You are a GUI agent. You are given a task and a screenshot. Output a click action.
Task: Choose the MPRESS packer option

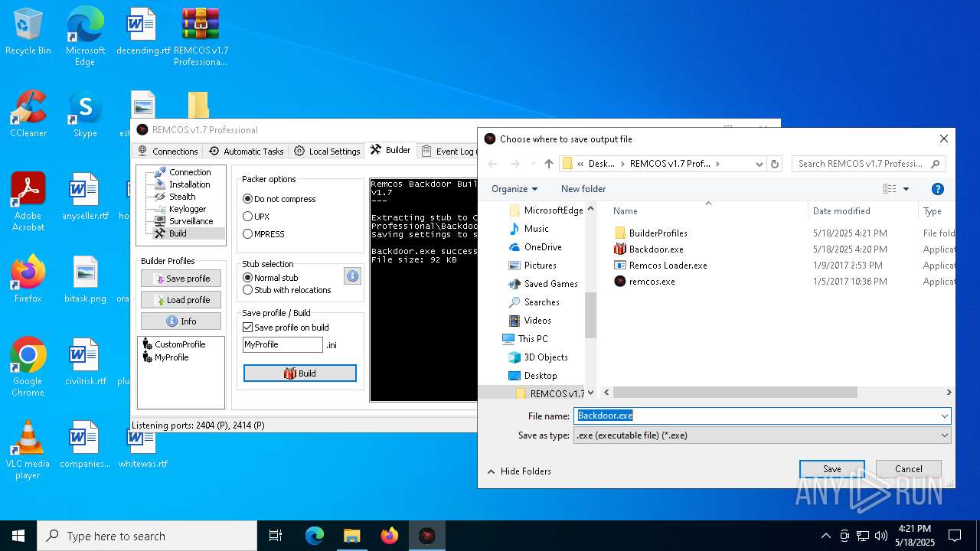tap(263, 234)
